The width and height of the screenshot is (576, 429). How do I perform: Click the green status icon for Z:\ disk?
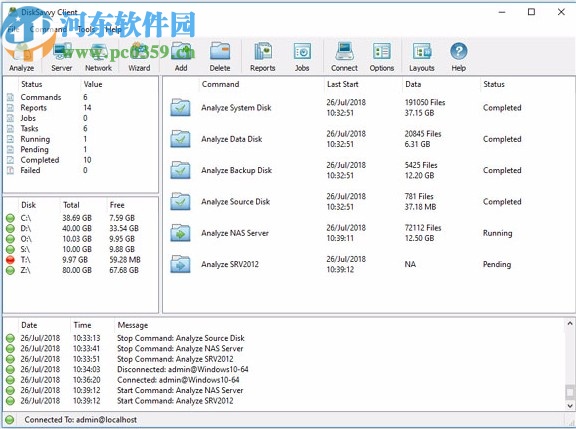pyautogui.click(x=10, y=270)
